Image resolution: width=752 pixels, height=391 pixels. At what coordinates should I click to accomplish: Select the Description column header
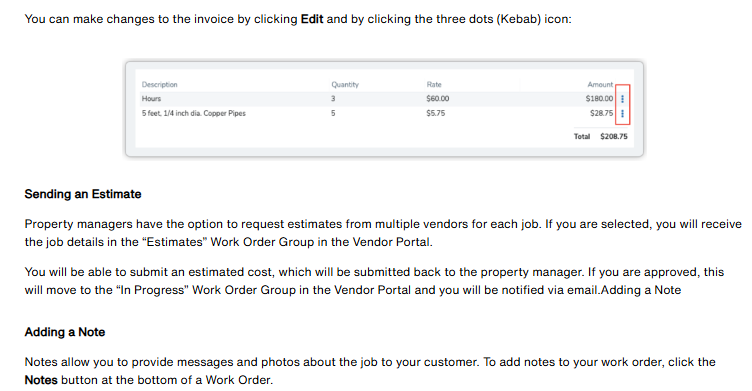coord(159,84)
